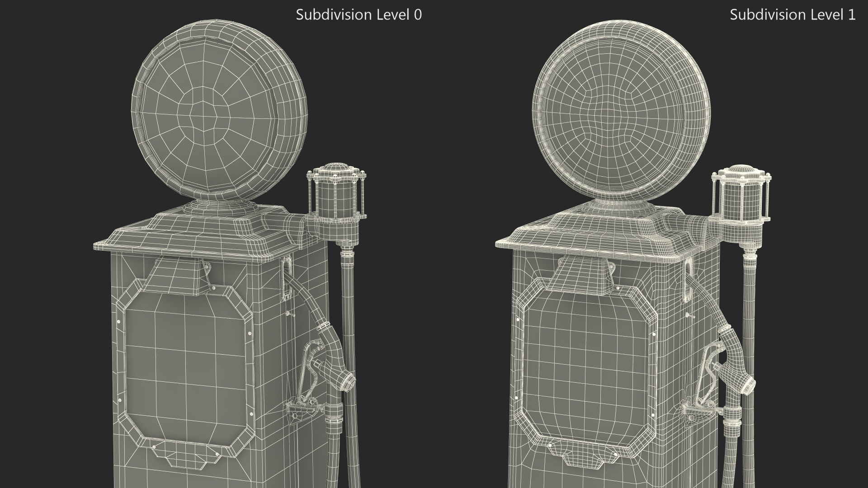Select trapezoid bracket above left front panel
Image resolution: width=868 pixels, height=488 pixels.
[x=176, y=277]
